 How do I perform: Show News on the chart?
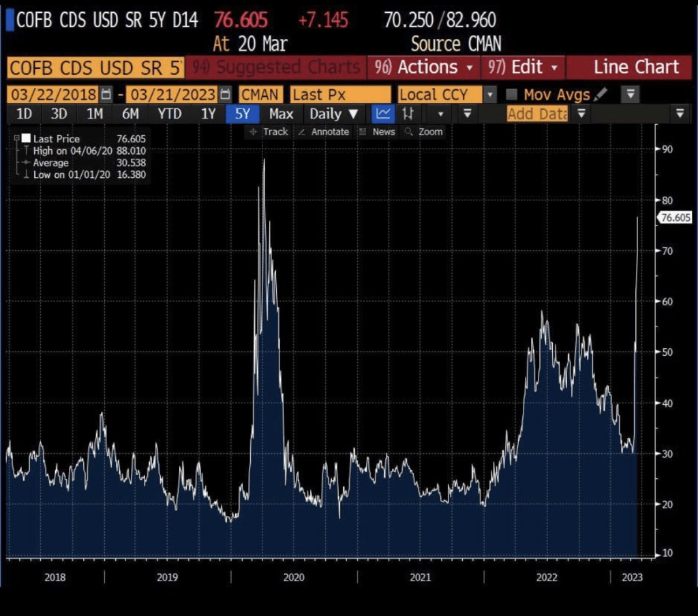[378, 132]
